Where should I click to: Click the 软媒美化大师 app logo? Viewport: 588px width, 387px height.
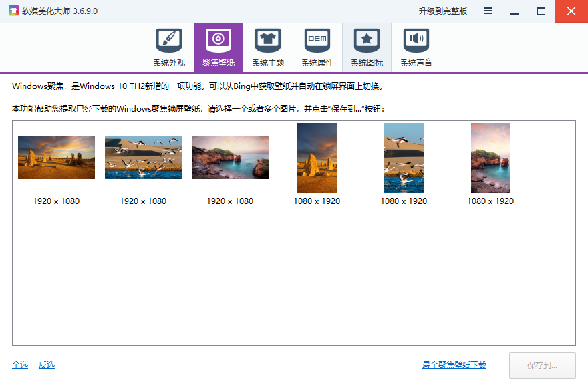coord(12,11)
